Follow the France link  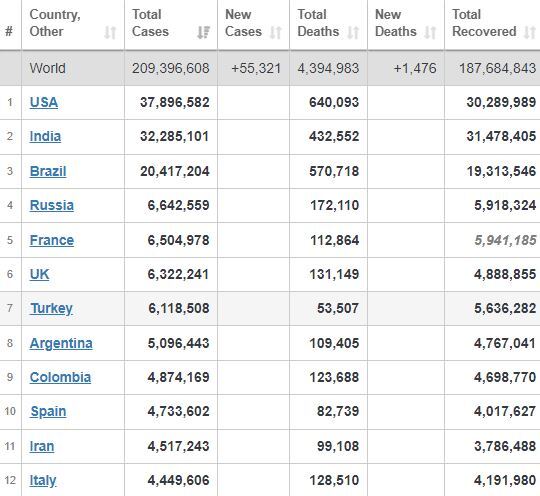coord(52,240)
